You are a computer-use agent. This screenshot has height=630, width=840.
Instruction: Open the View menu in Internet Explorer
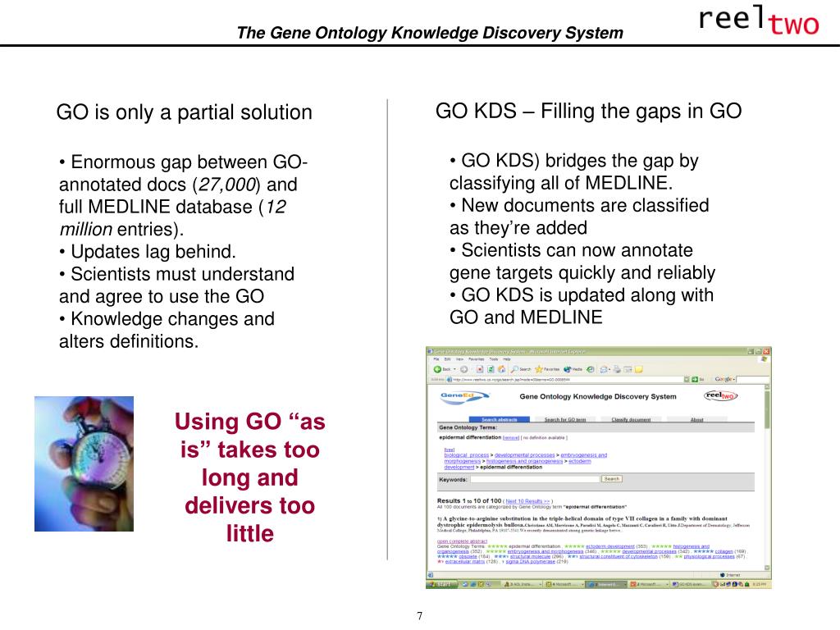[x=459, y=359]
